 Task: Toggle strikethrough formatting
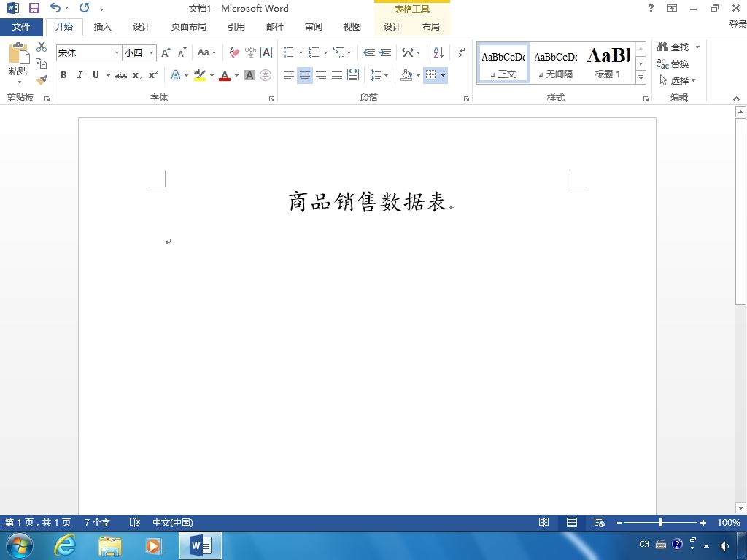121,75
